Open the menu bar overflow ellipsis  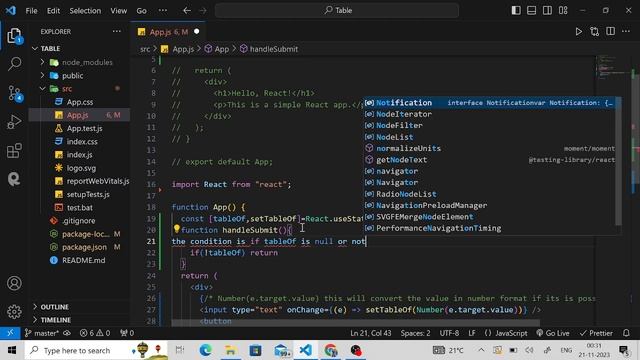[x=162, y=11]
